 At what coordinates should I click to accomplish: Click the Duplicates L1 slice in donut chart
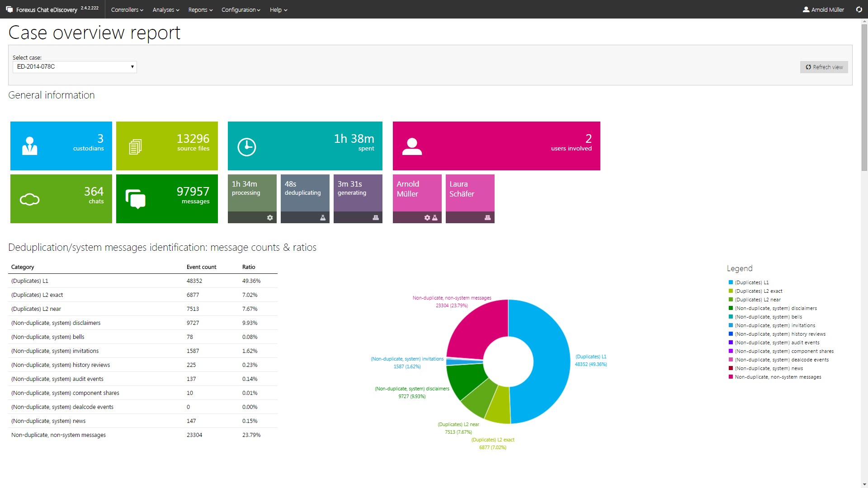pos(549,361)
